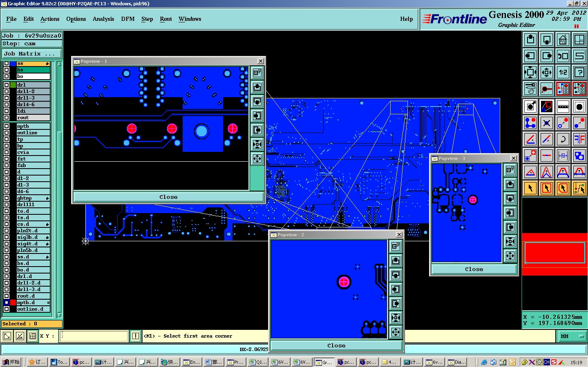Click the question mark help icon
The image size is (588, 367).
click(579, 72)
